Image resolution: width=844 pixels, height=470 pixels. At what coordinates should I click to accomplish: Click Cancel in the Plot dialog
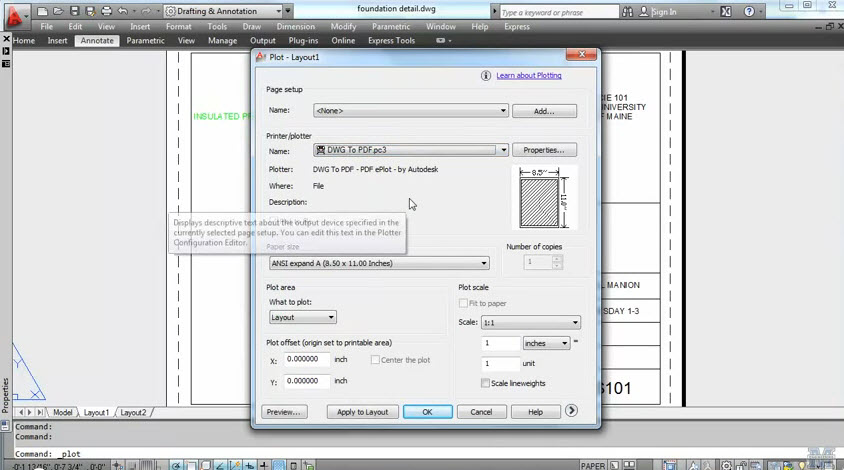481,412
